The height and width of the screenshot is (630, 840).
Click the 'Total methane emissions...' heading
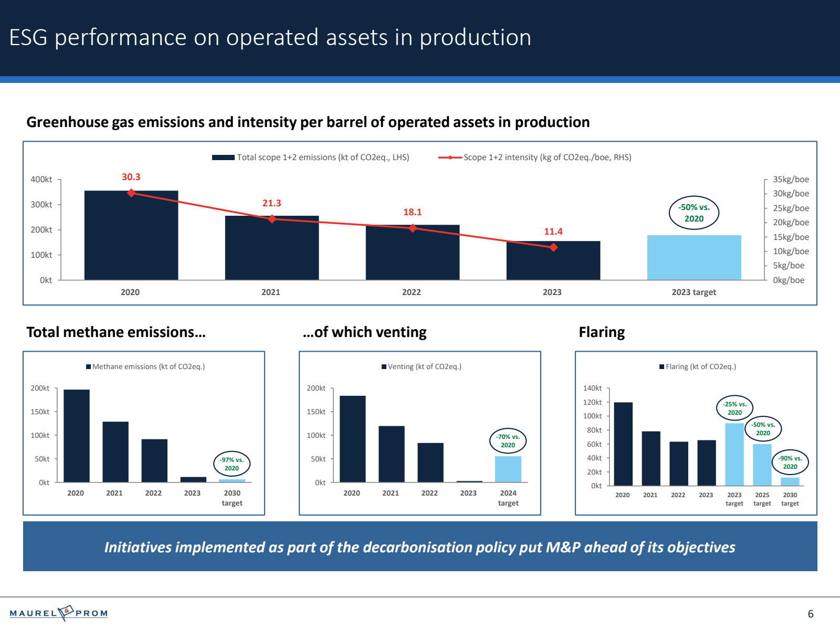click(116, 332)
